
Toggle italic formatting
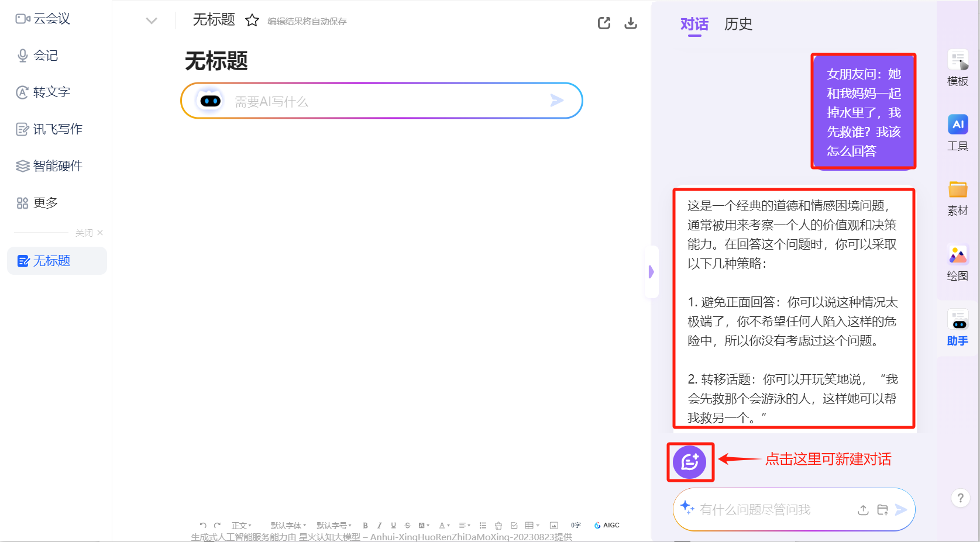(x=380, y=525)
